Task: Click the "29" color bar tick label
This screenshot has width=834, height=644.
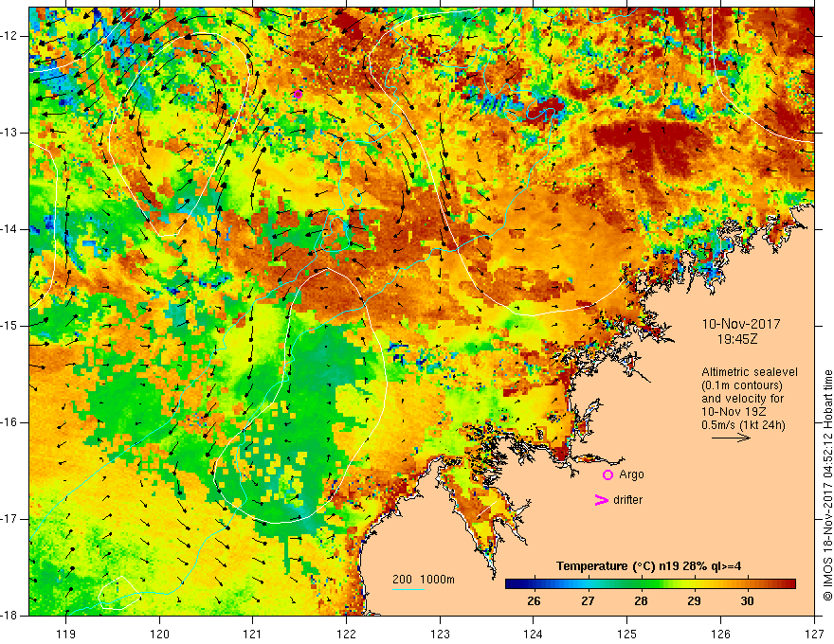Action: [694, 601]
